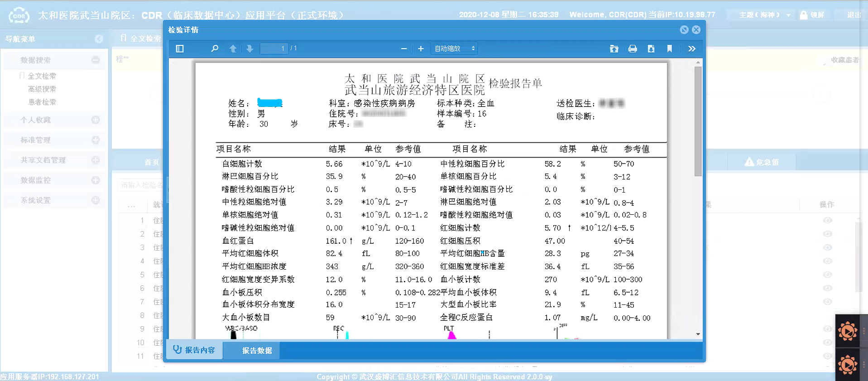Zoom in with the plus button

click(x=421, y=48)
